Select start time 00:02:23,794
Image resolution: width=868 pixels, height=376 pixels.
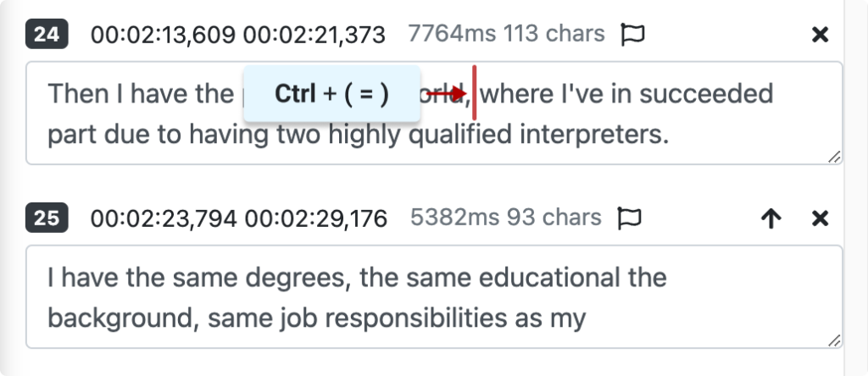(164, 218)
